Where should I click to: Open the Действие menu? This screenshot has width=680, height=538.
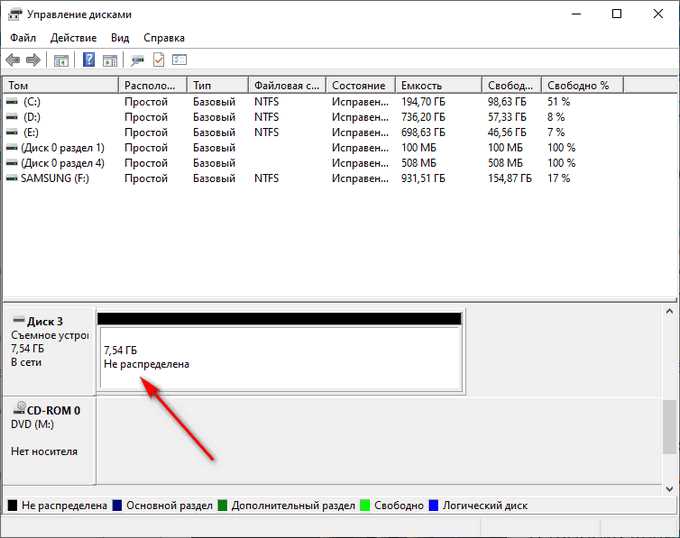click(x=73, y=38)
